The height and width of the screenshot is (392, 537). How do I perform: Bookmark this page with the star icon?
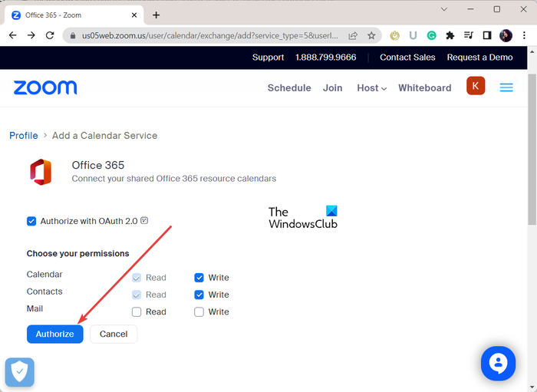tap(371, 35)
